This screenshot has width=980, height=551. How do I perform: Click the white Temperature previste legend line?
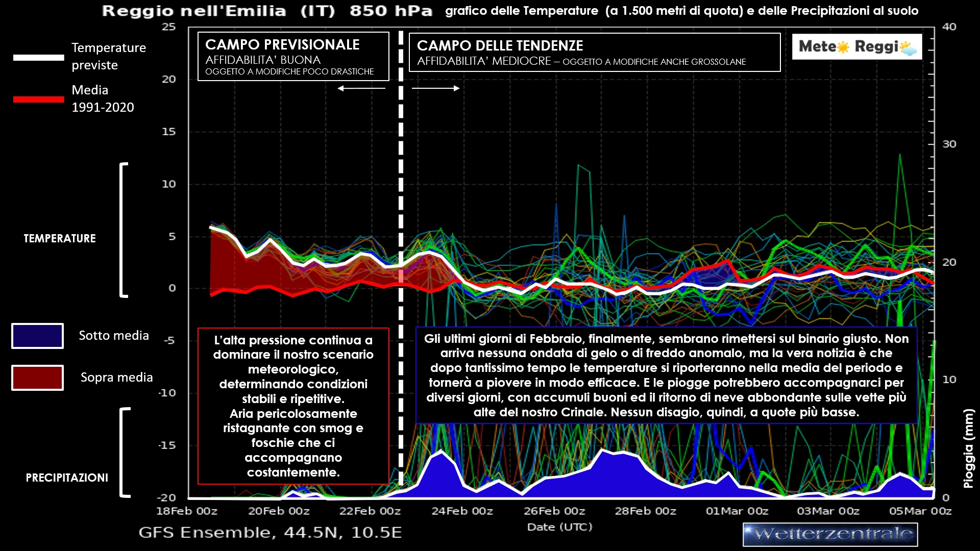click(39, 57)
